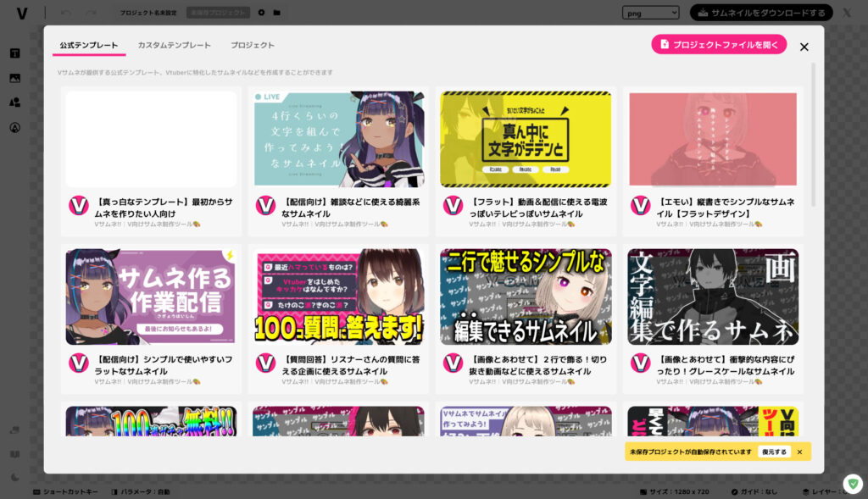The height and width of the screenshot is (499, 868).
Task: Switch to the カスタムテンプレート tab
Action: [174, 45]
